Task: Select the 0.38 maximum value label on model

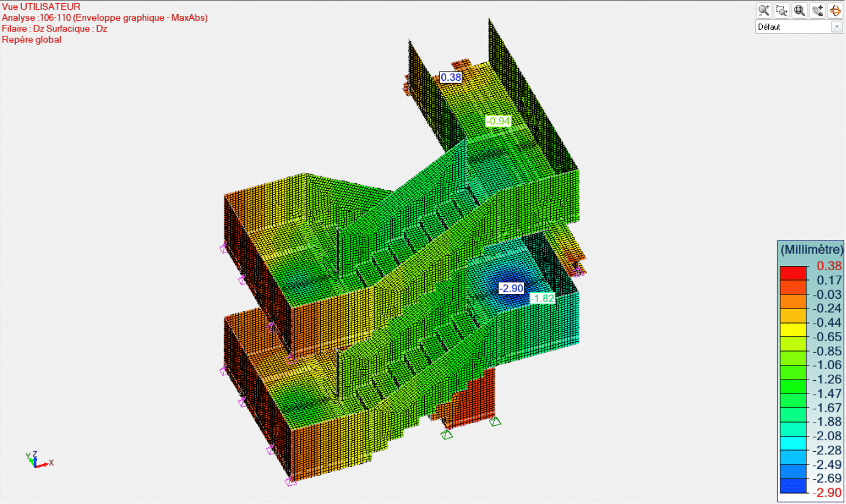Action: (450, 77)
